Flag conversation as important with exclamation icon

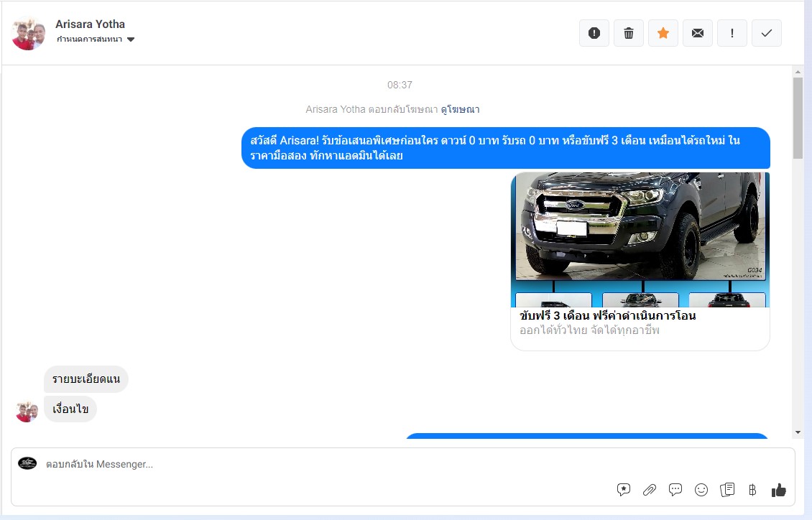click(732, 33)
